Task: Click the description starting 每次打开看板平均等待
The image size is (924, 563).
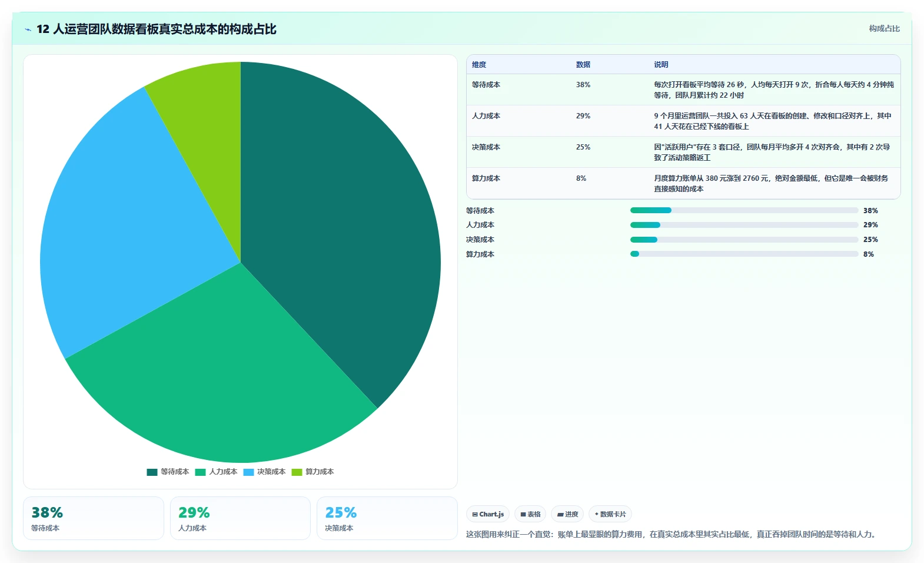Action: coord(774,90)
